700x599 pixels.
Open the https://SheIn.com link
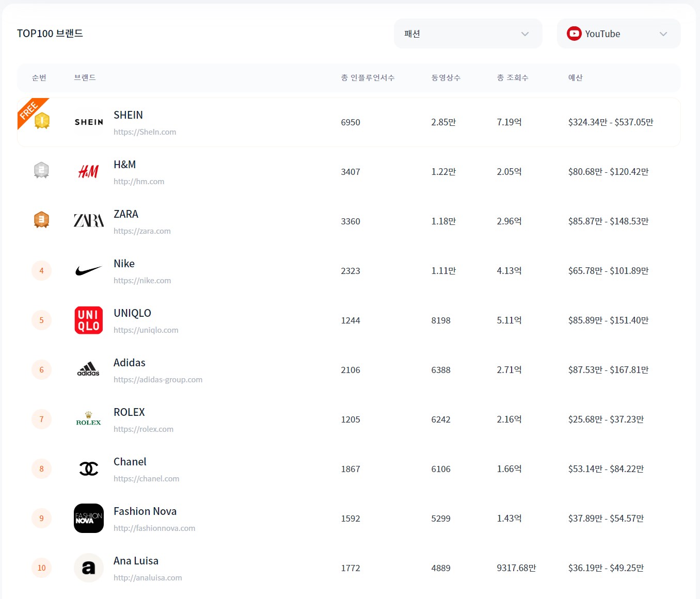(145, 132)
